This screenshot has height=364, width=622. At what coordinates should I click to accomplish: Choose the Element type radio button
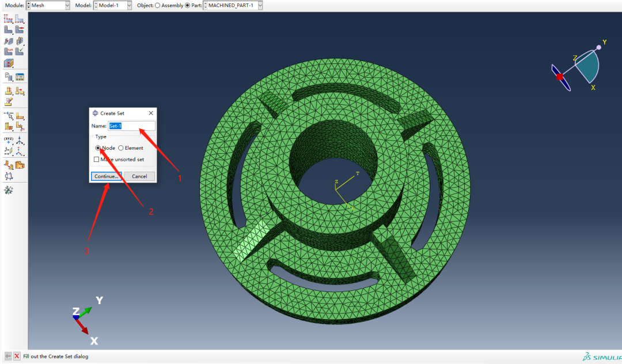(x=120, y=148)
